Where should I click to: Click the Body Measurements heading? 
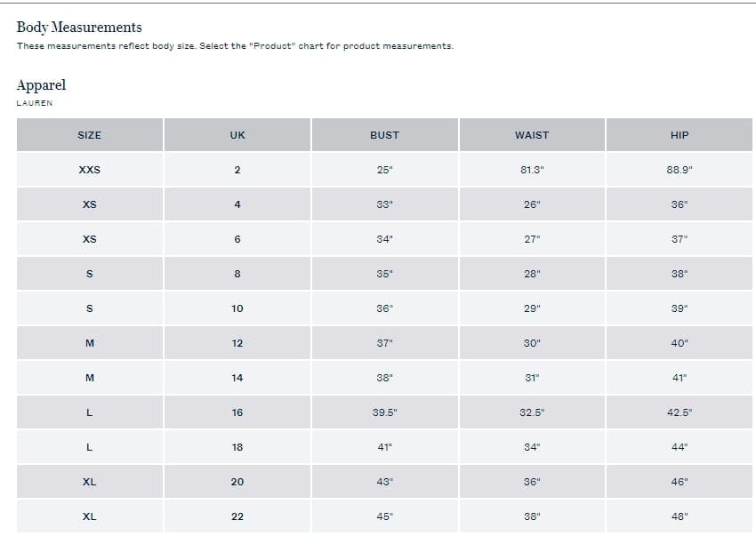click(79, 28)
